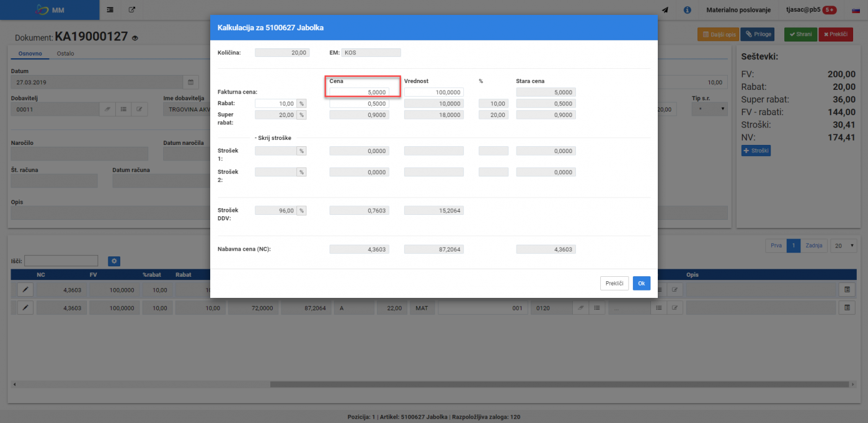
Task: Click the red Prekliči button in header
Action: [835, 35]
